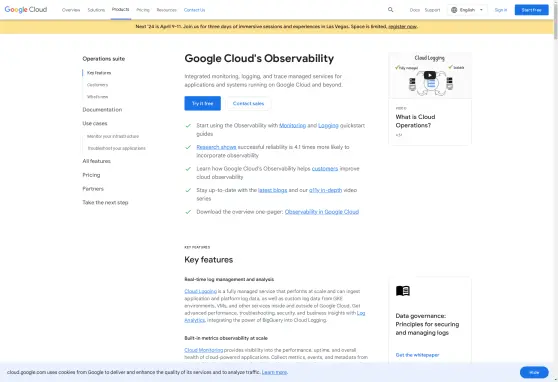Click register now in the banner
The height and width of the screenshot is (382, 558).
pos(402,27)
